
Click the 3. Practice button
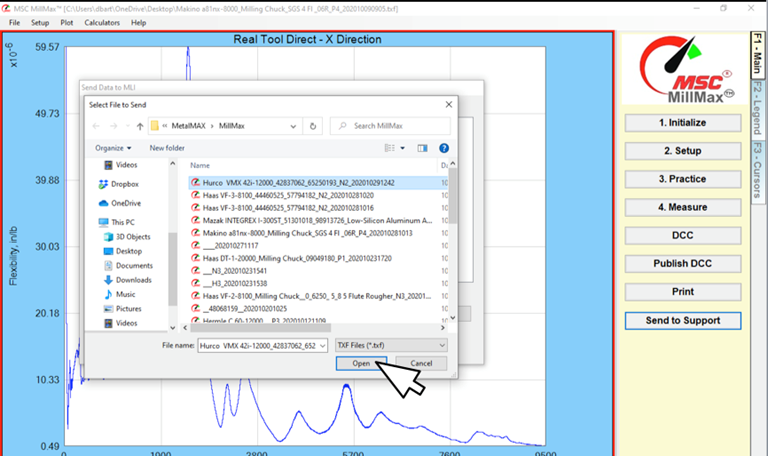tap(682, 179)
